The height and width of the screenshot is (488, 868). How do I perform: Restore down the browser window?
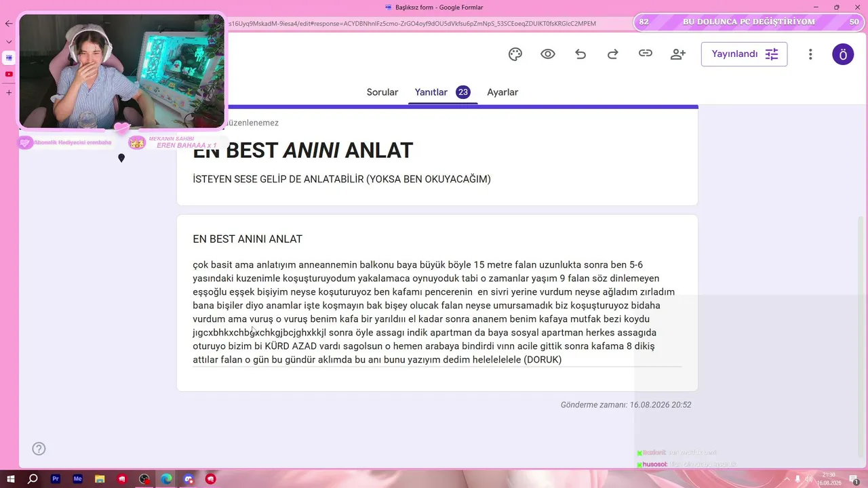[x=836, y=7]
